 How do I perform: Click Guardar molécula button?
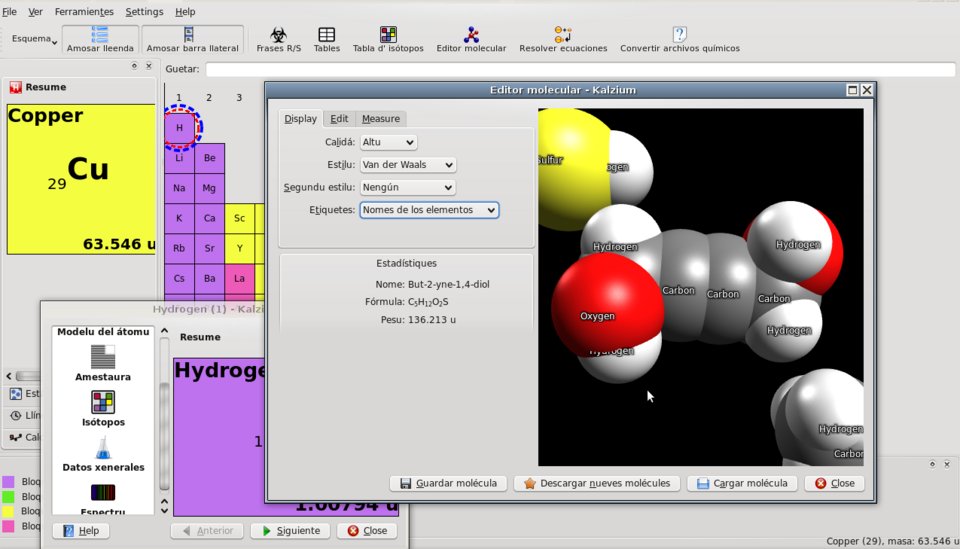coord(449,484)
